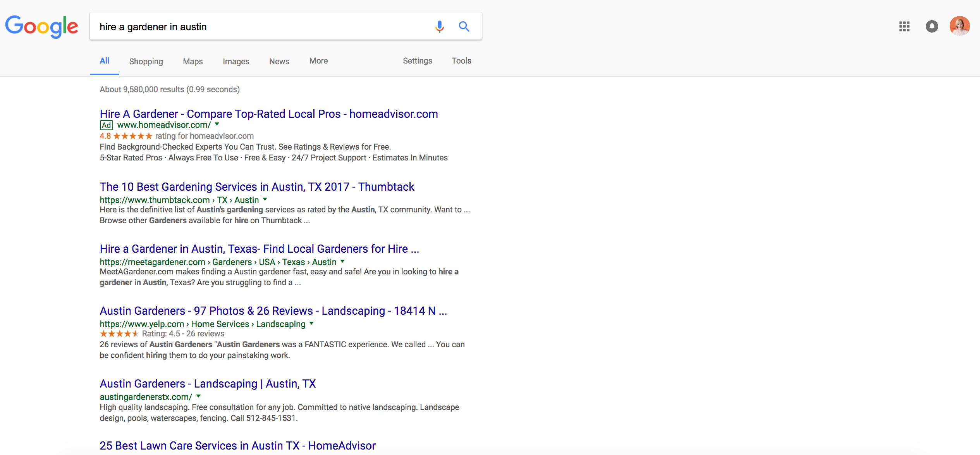
Task: Click meetagardener.com breadcrumb URL text
Action: click(218, 262)
